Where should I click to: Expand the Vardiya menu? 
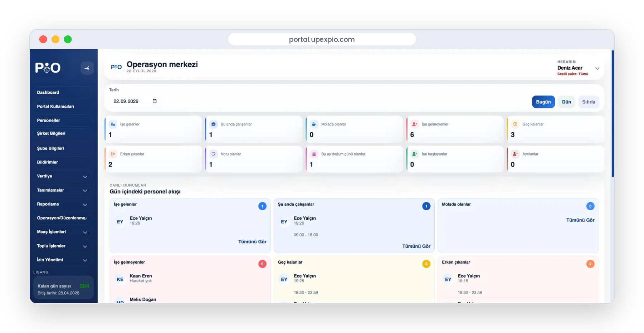pos(62,176)
